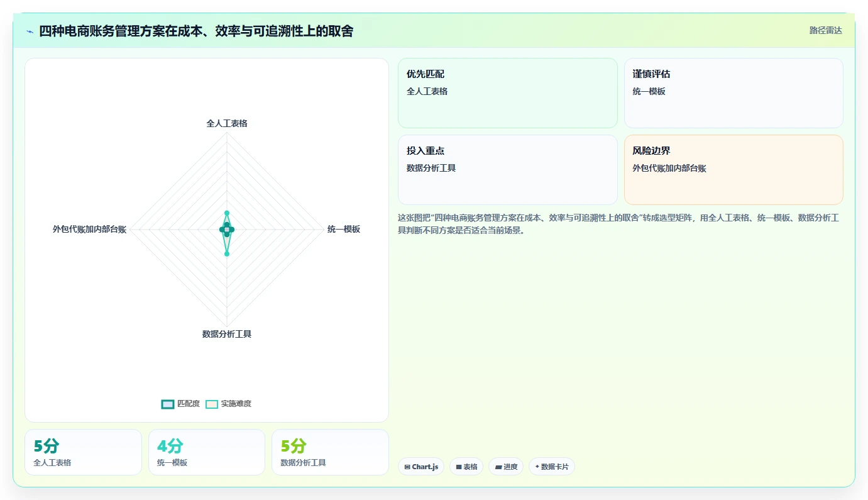Select the 4分 统一模板 score card
The height and width of the screenshot is (500, 868).
(x=207, y=452)
